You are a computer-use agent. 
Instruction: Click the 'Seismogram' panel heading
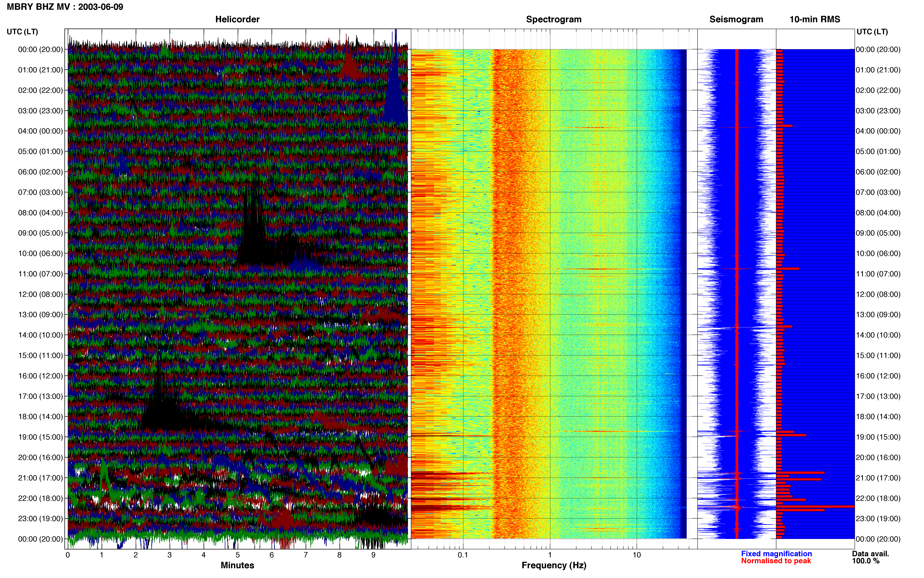coord(736,20)
